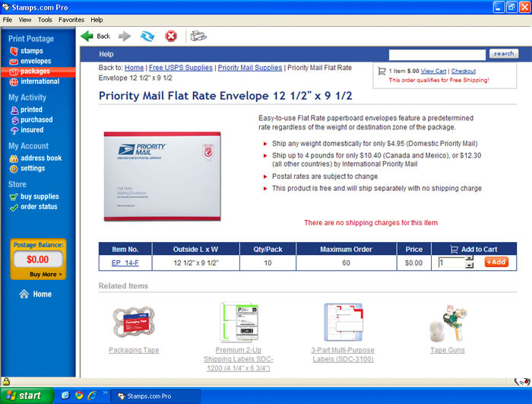Click the search button
This screenshot has width=532, height=404.
[x=504, y=54]
